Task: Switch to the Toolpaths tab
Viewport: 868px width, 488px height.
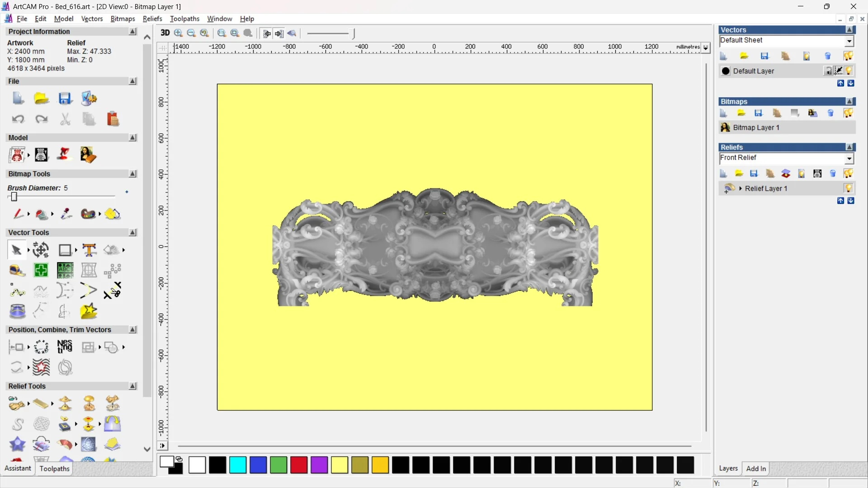Action: click(x=54, y=469)
